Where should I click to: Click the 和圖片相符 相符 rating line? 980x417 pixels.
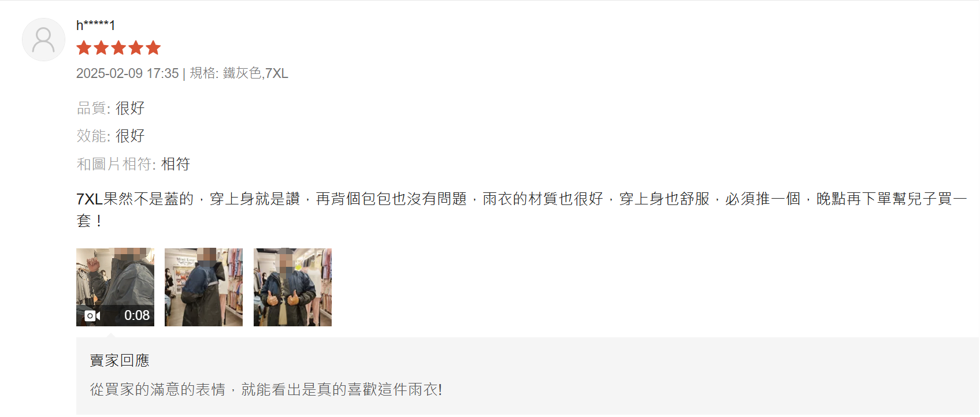[133, 164]
